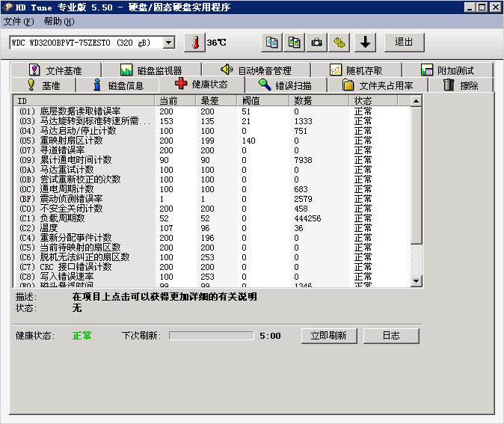
Task: Select the (07) 寻道错误率 row
Action: [x=213, y=150]
